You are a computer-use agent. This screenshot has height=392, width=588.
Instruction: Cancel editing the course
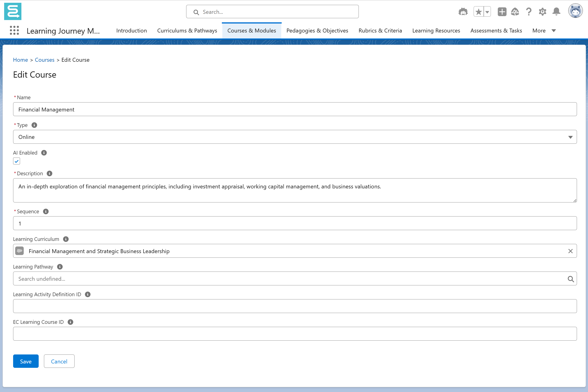click(x=59, y=361)
